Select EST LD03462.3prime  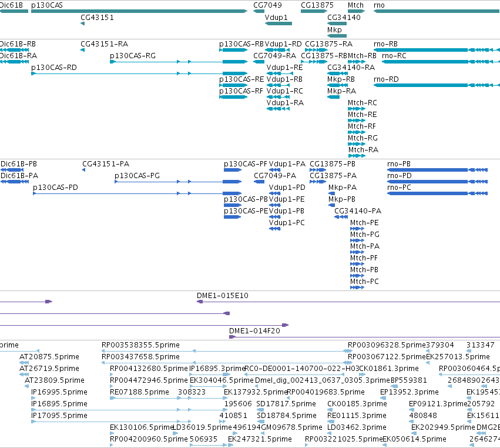coord(357,427)
